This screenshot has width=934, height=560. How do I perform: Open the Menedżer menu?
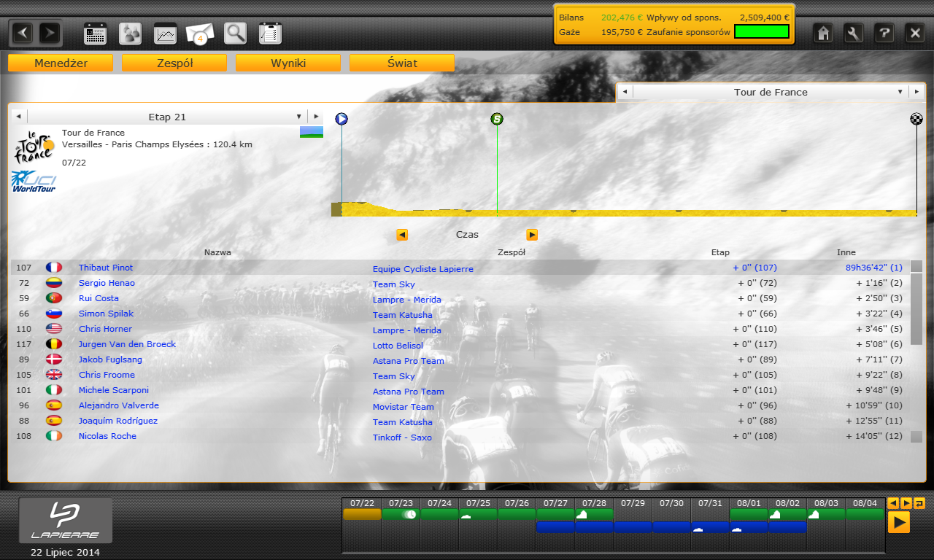point(61,63)
